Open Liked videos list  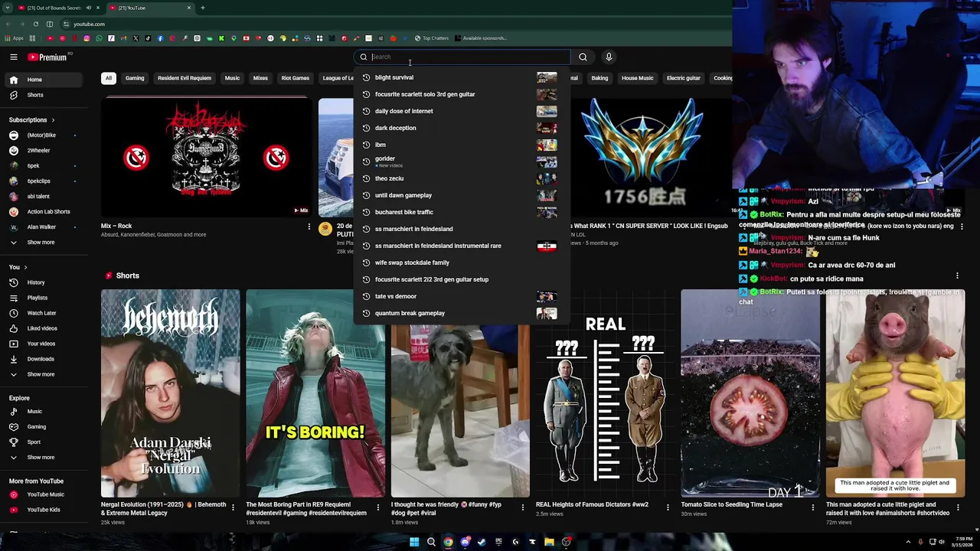click(x=44, y=328)
